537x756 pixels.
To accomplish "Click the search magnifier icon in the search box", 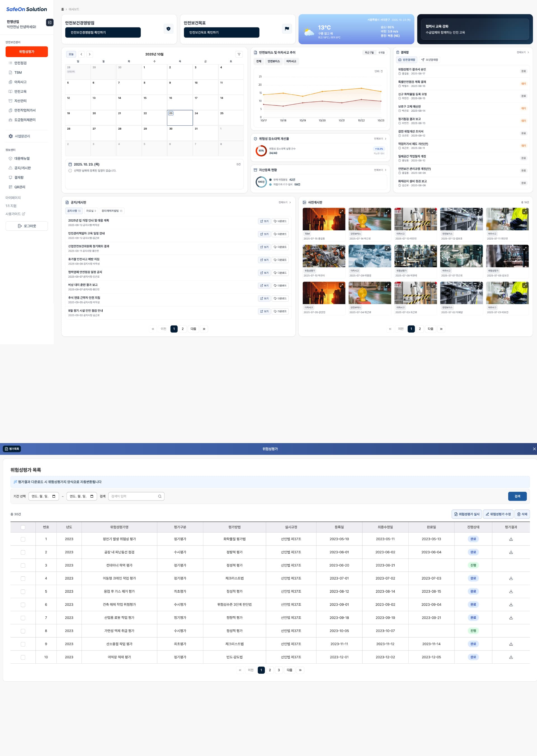I will pos(160,496).
